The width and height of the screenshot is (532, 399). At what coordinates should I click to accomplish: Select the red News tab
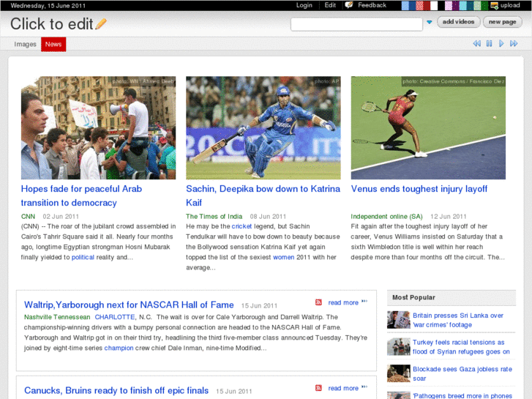click(x=53, y=44)
